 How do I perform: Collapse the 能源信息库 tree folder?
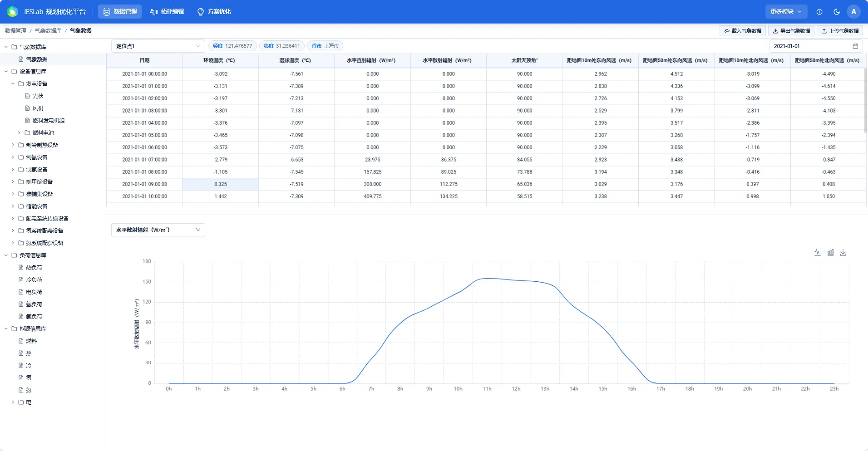pyautogui.click(x=6, y=328)
